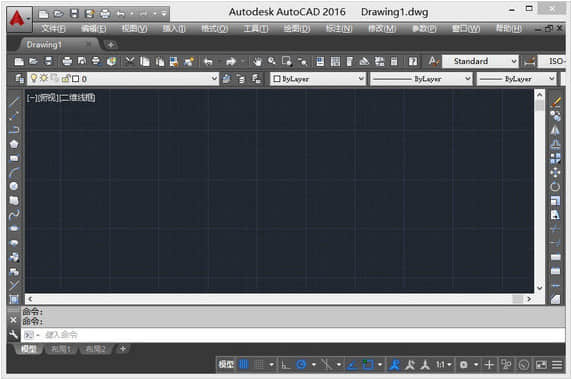Select the Rectangle draw tool

[x=14, y=158]
